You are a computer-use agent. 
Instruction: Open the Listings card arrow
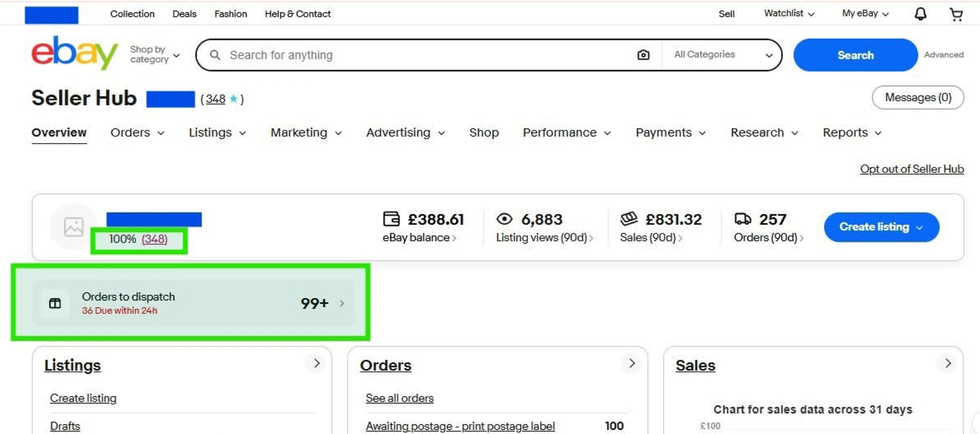pyautogui.click(x=317, y=363)
